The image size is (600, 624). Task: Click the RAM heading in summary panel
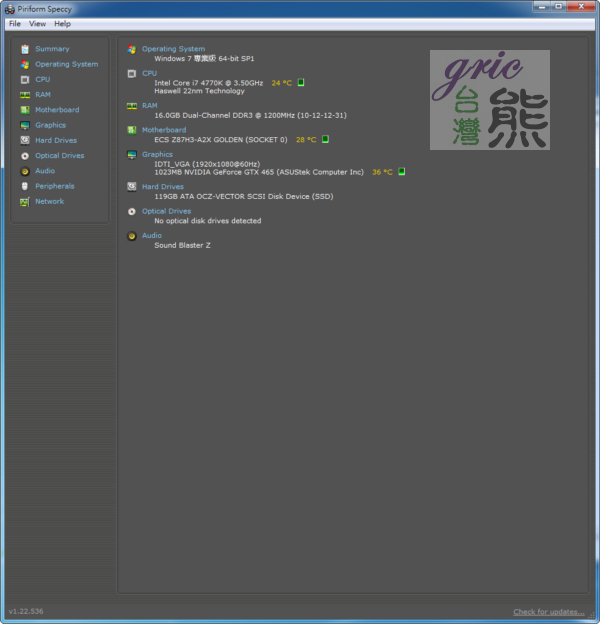click(150, 105)
